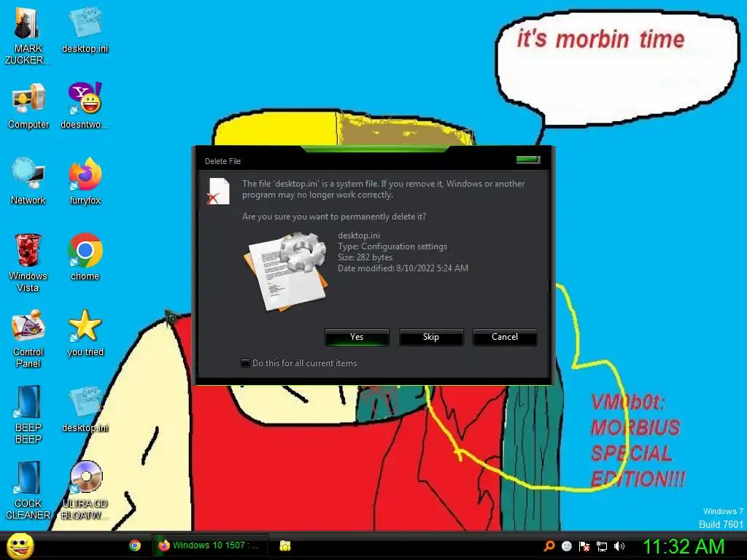Open Chrome pinned on the taskbar
The image size is (747, 560).
pyautogui.click(x=135, y=545)
